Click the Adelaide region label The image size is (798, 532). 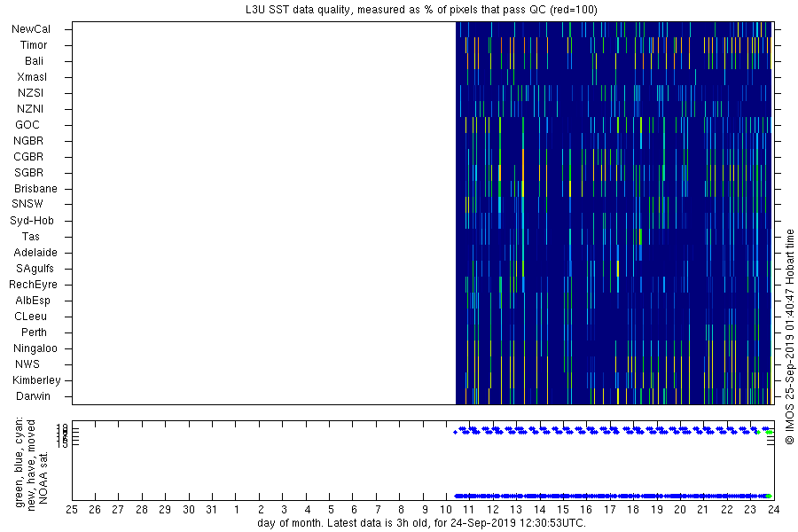click(x=35, y=252)
